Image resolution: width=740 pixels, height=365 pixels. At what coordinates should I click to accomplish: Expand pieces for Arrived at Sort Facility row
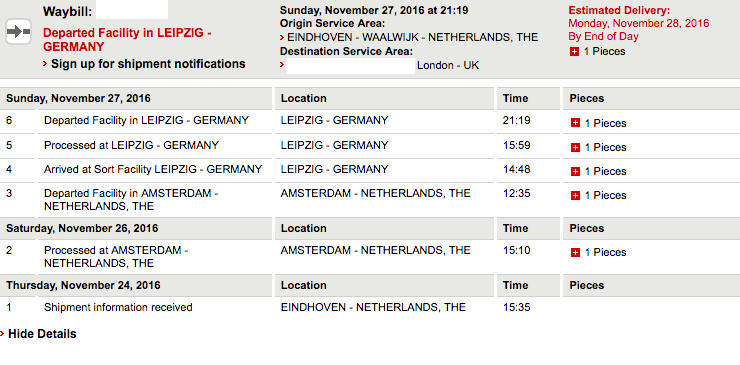click(575, 171)
